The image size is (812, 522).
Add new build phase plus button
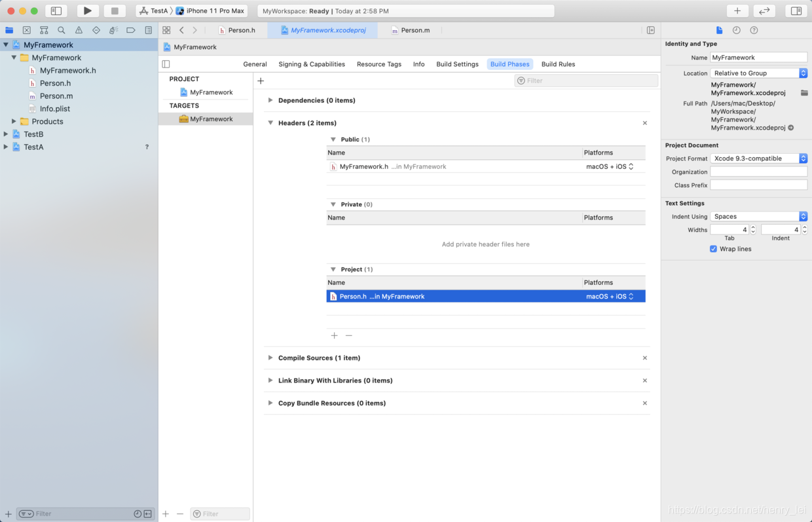(x=261, y=81)
